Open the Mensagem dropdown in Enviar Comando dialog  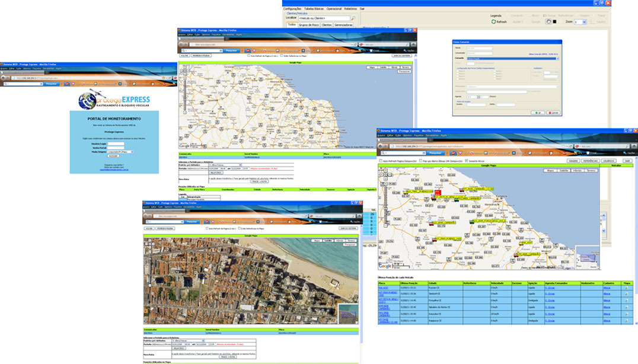click(557, 87)
